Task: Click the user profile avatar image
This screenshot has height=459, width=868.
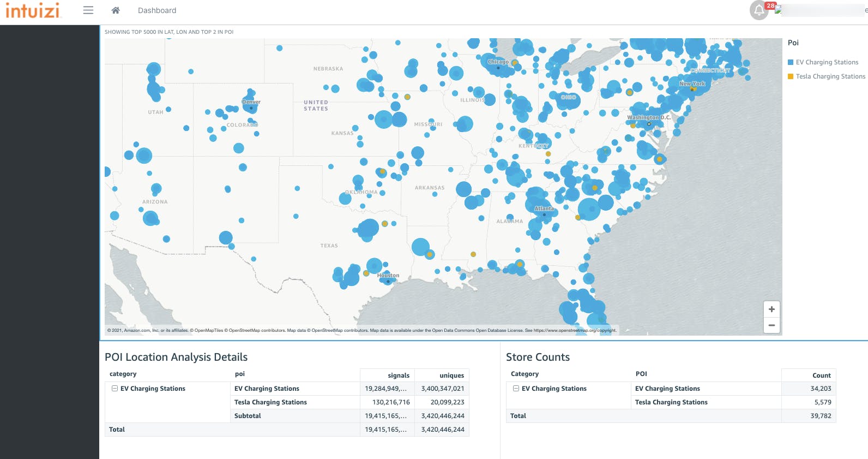Action: (779, 9)
